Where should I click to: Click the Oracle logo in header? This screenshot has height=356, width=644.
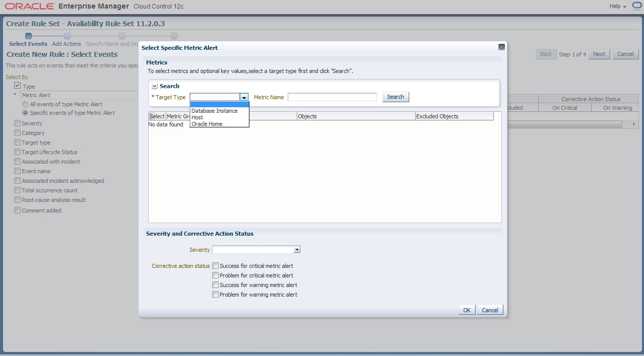tap(30, 7)
